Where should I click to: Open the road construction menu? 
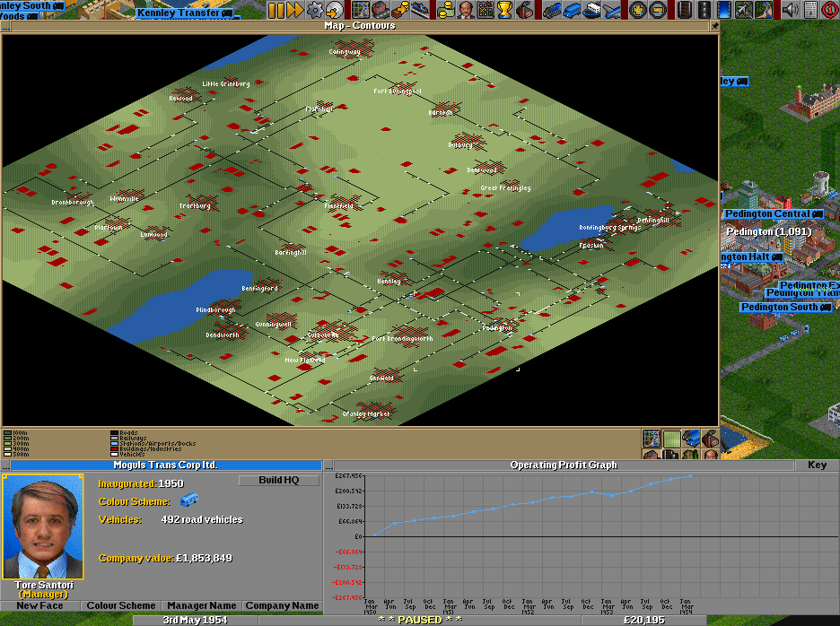click(704, 10)
